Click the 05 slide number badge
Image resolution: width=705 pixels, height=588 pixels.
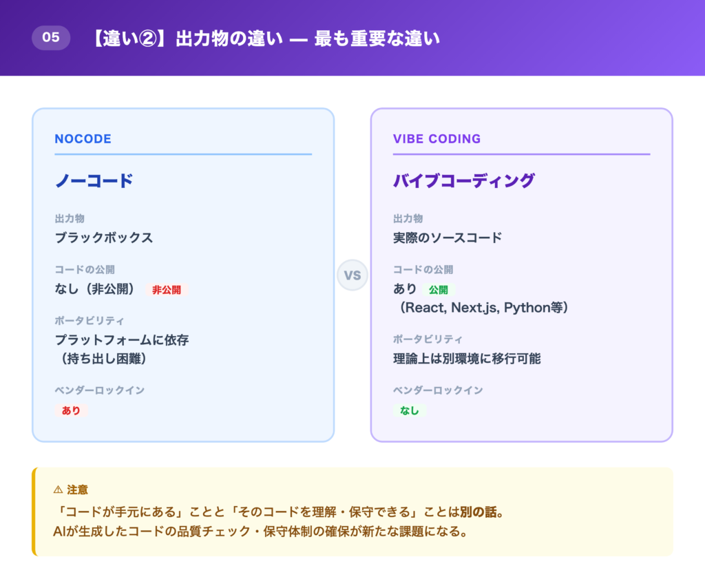(51, 39)
